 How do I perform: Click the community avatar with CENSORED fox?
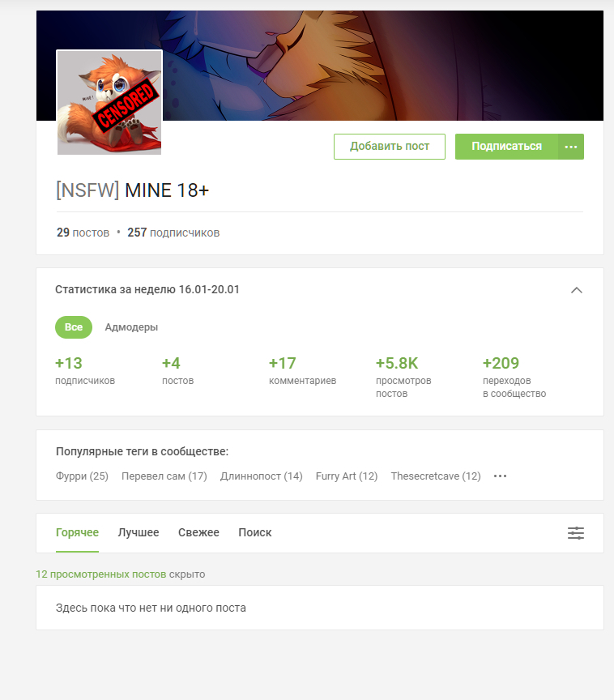tap(109, 103)
